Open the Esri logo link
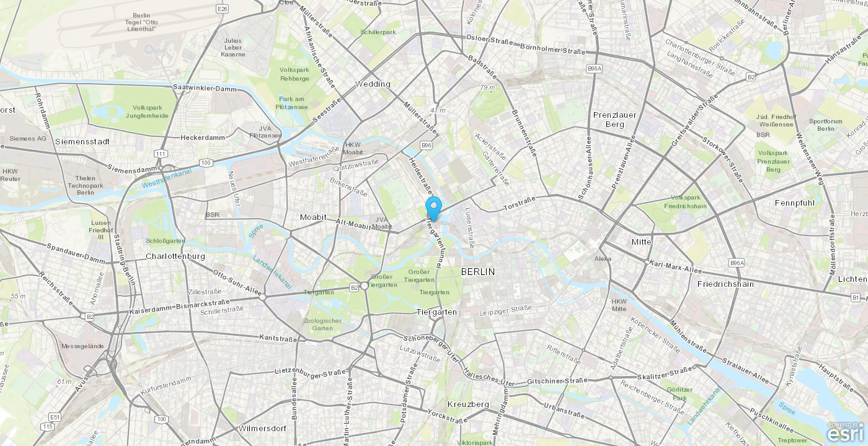Screen dimensions: 868x446 click(x=844, y=432)
